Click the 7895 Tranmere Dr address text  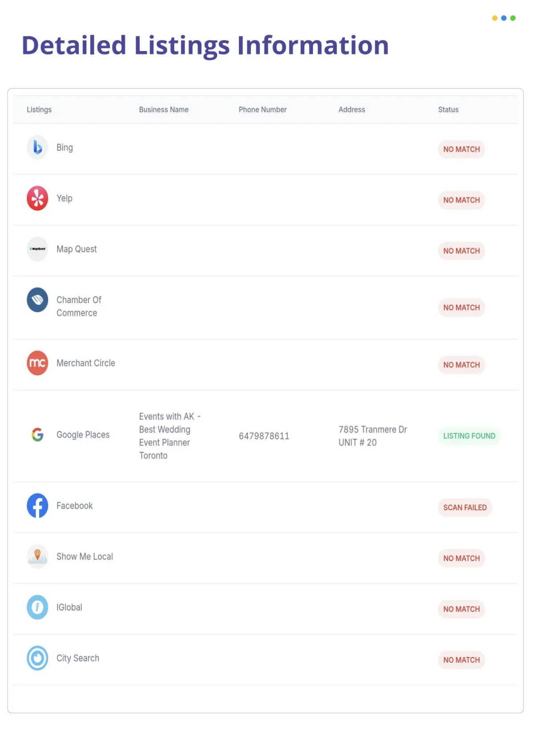coord(373,429)
